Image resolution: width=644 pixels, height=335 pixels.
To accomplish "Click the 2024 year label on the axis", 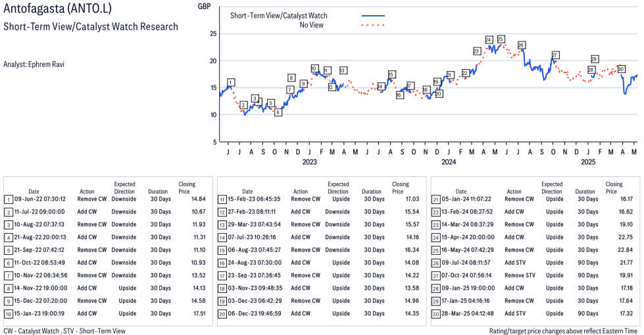I will [449, 162].
